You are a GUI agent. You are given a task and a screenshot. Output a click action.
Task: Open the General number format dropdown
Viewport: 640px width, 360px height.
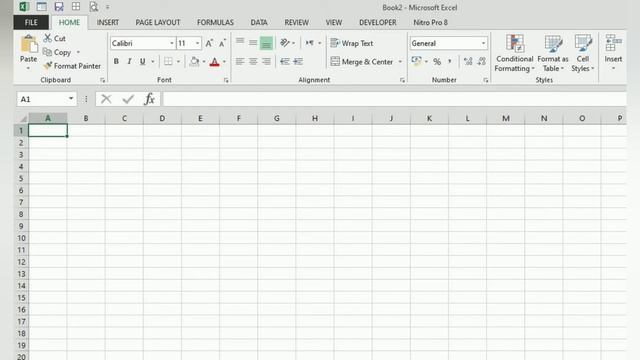pos(483,43)
